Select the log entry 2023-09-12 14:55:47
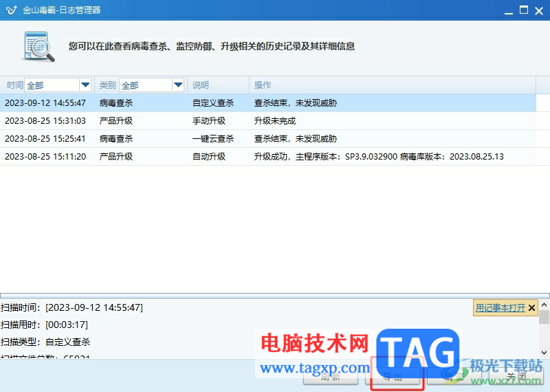 click(268, 103)
